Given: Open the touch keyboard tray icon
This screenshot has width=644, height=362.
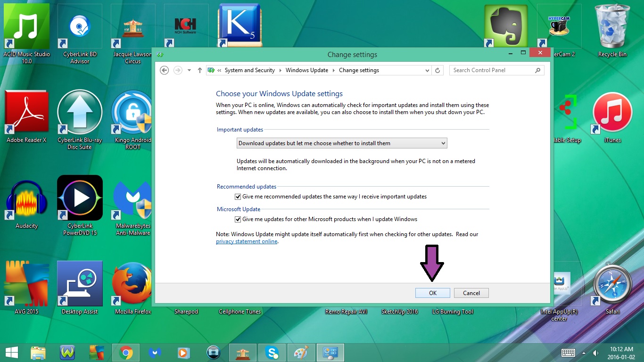Looking at the screenshot, I should click(x=568, y=353).
